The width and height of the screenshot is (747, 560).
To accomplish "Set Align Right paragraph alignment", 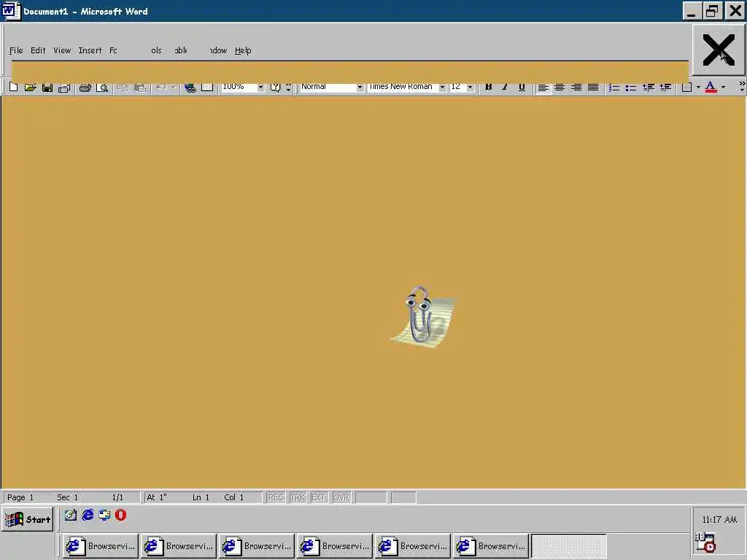I will (576, 87).
